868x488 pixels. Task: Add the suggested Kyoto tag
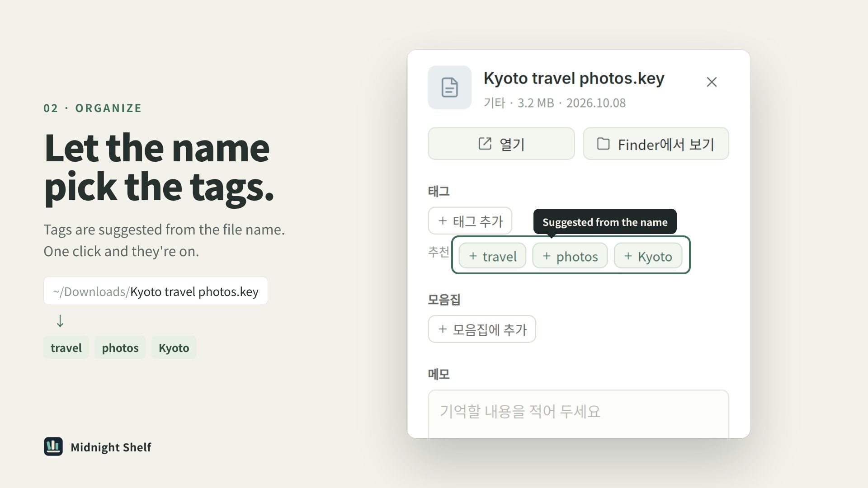pos(648,256)
